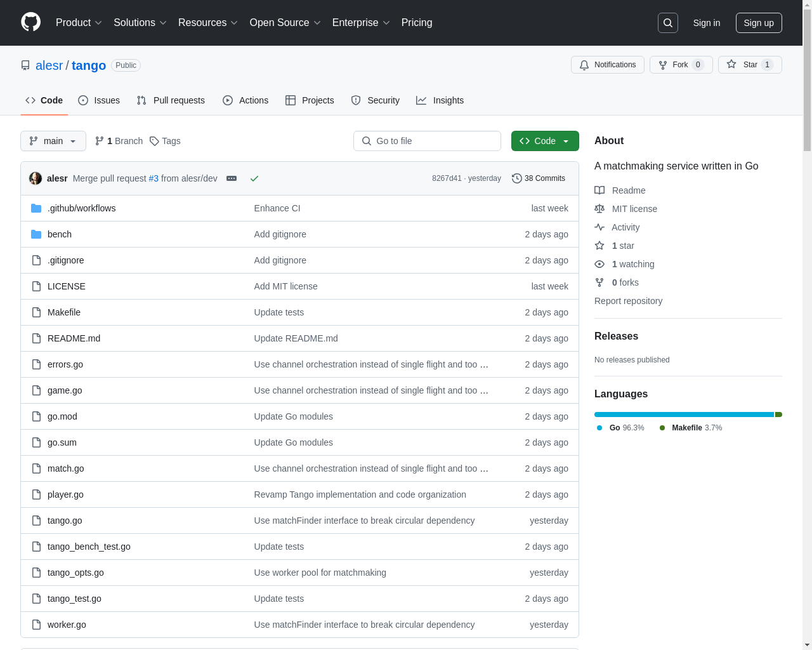Open the Pricing page
812x650 pixels.
(x=417, y=23)
